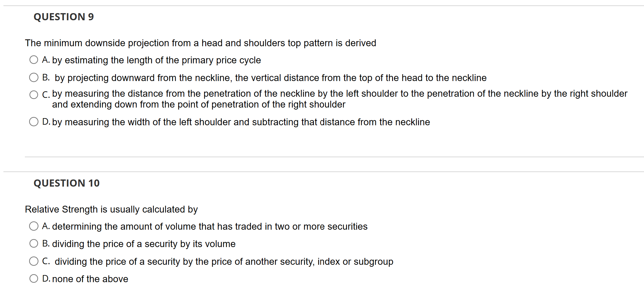Select option B for Question 10
Image resolution: width=644 pixels, height=303 pixels.
pos(34,243)
